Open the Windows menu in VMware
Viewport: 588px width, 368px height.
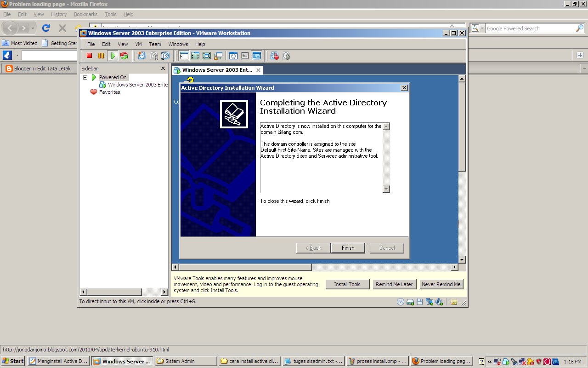pos(178,44)
